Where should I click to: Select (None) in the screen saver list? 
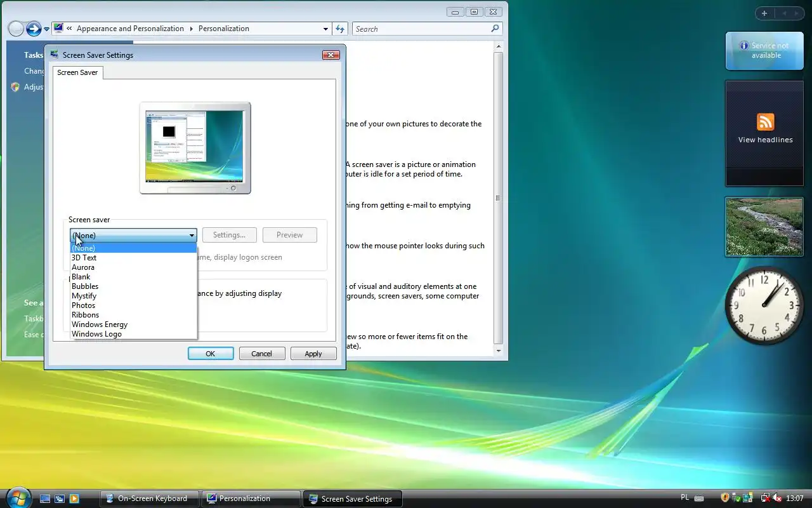point(133,248)
